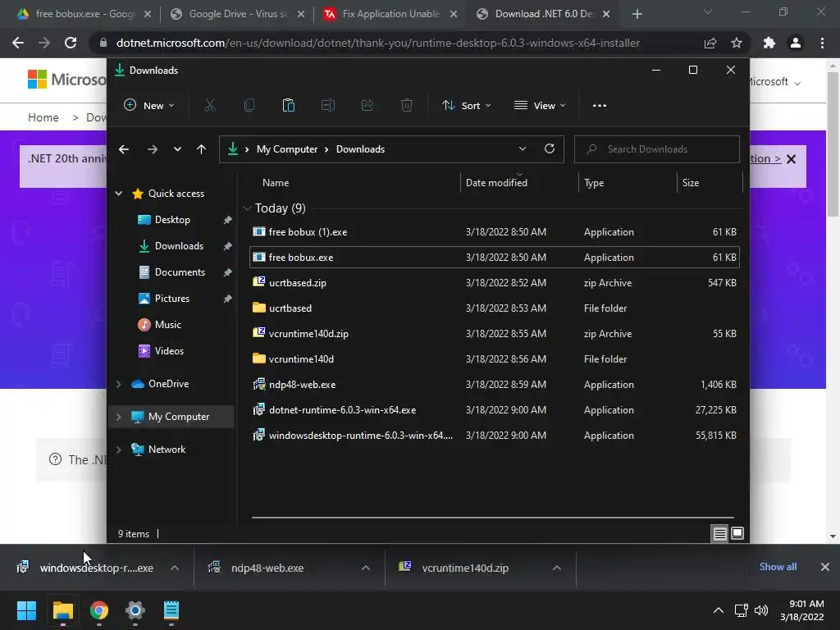This screenshot has height=630, width=840.
Task: Click the Delete trash icon
Action: click(x=407, y=106)
